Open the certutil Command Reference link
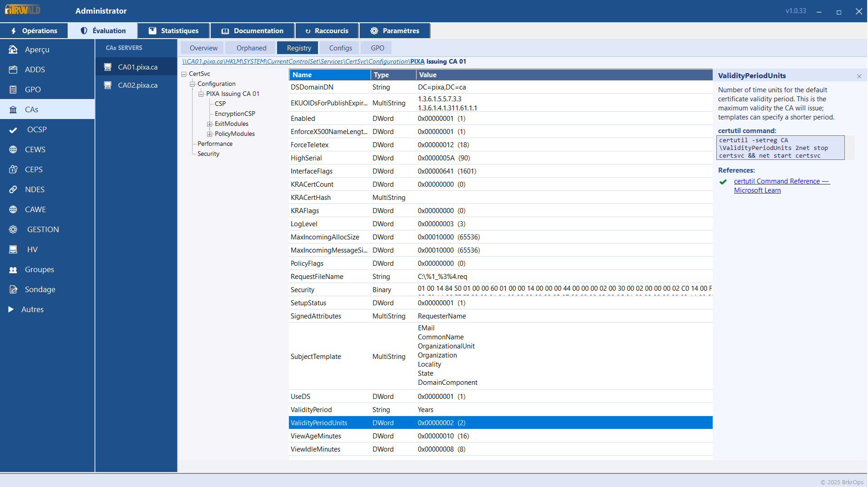 (x=782, y=185)
